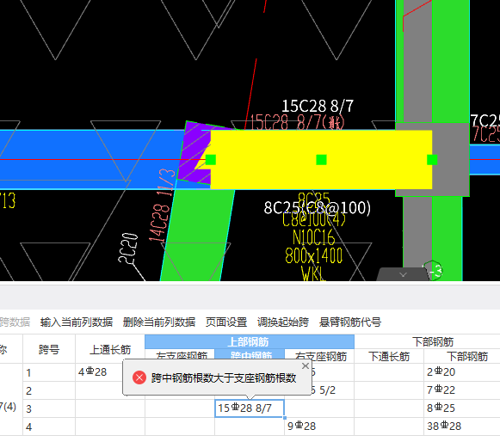Click 上通长筋 column header
The width and height of the screenshot is (500, 448).
tap(110, 349)
